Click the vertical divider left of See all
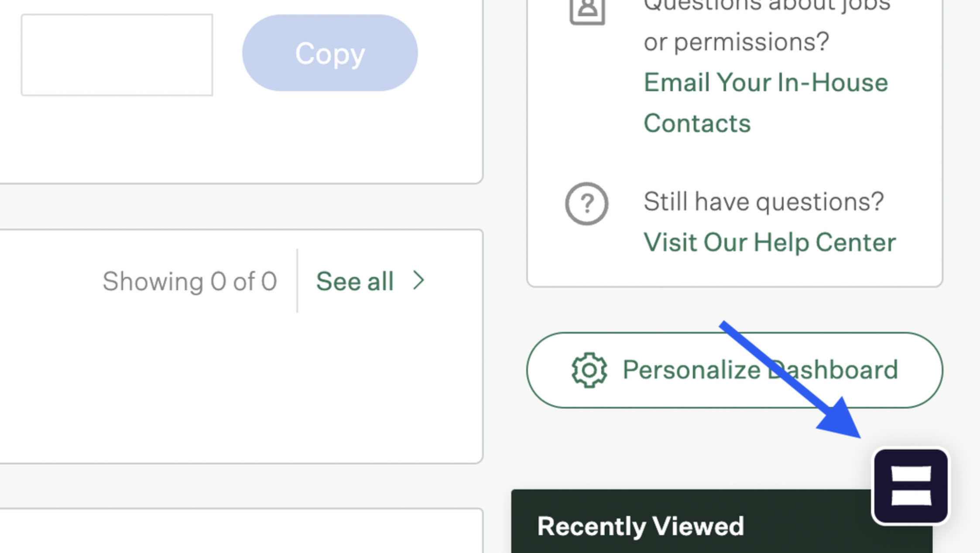 (x=297, y=281)
